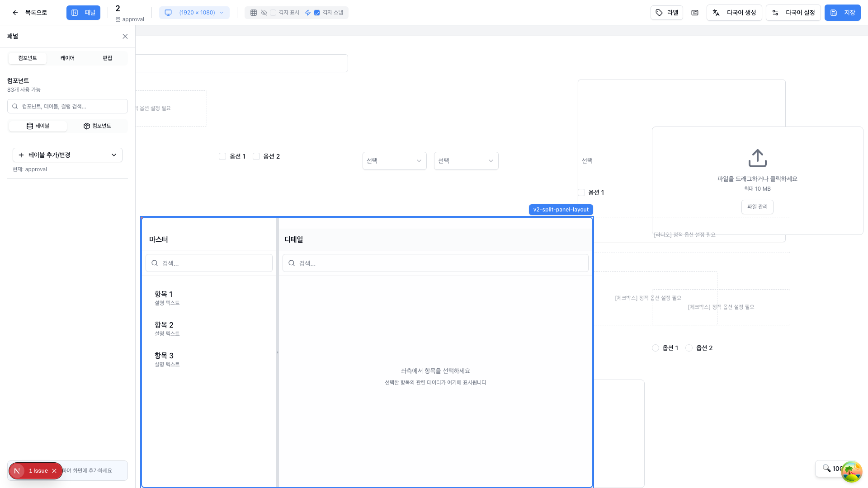868x488 pixels.
Task: Save the screen with 저장
Action: point(842,13)
